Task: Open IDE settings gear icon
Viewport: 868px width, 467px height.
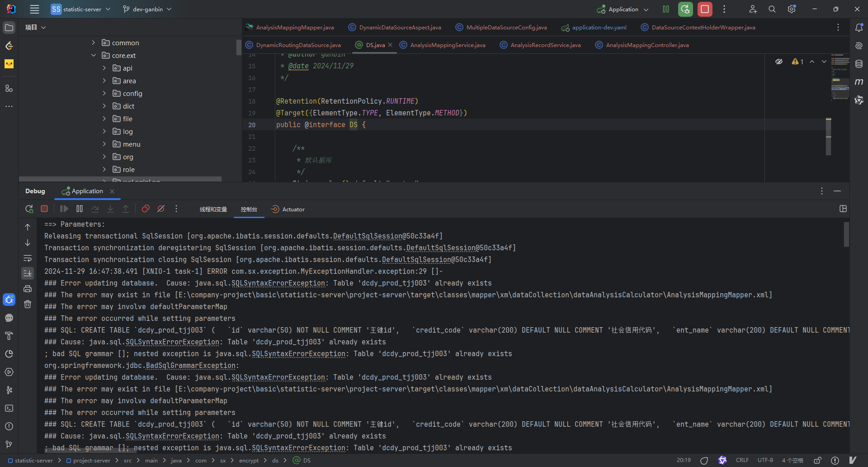Action: [792, 9]
